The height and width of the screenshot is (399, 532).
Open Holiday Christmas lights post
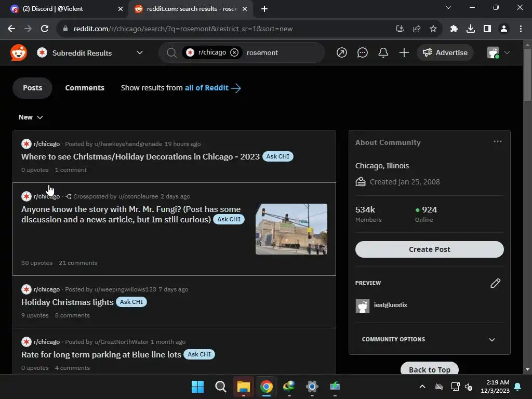(x=67, y=302)
